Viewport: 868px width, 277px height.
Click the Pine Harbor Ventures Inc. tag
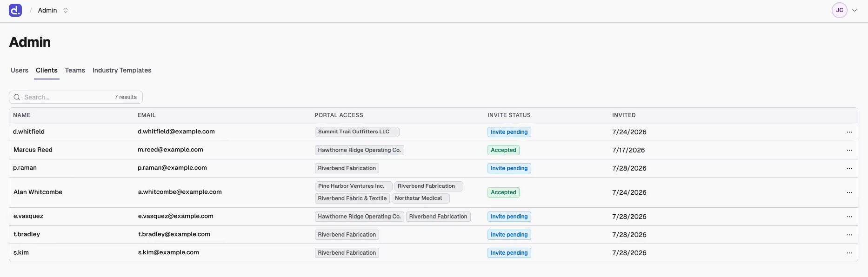[x=354, y=186]
